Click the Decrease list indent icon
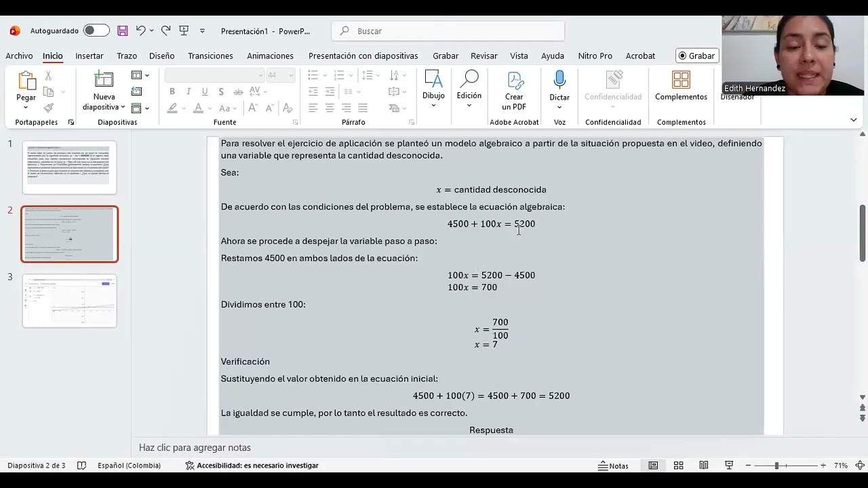 tap(313, 91)
